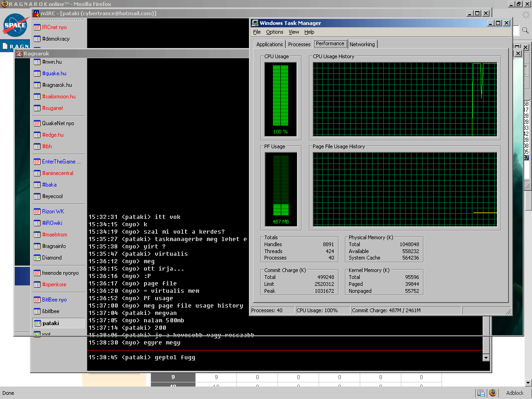
Task: Open the Help menu in Task Manager
Action: point(309,32)
